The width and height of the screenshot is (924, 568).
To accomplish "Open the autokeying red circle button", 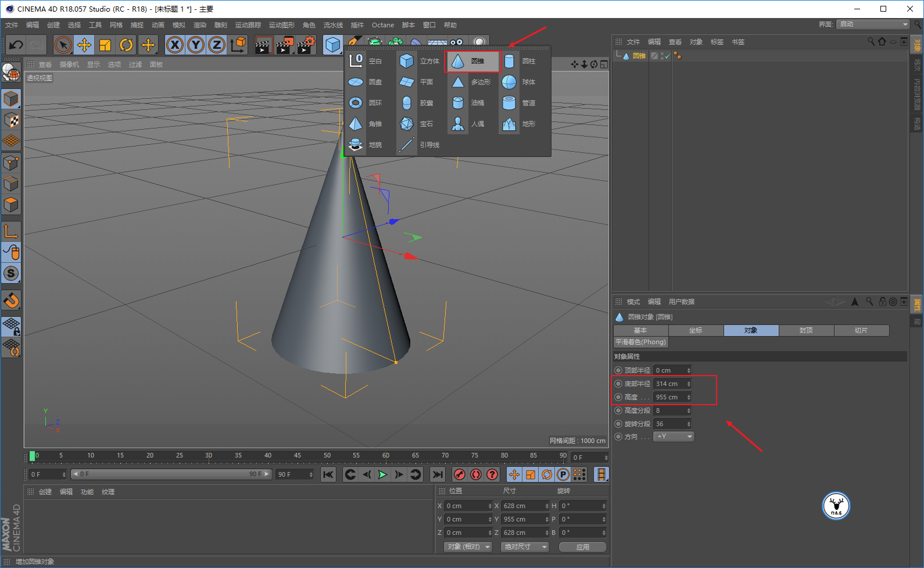I will (x=476, y=474).
